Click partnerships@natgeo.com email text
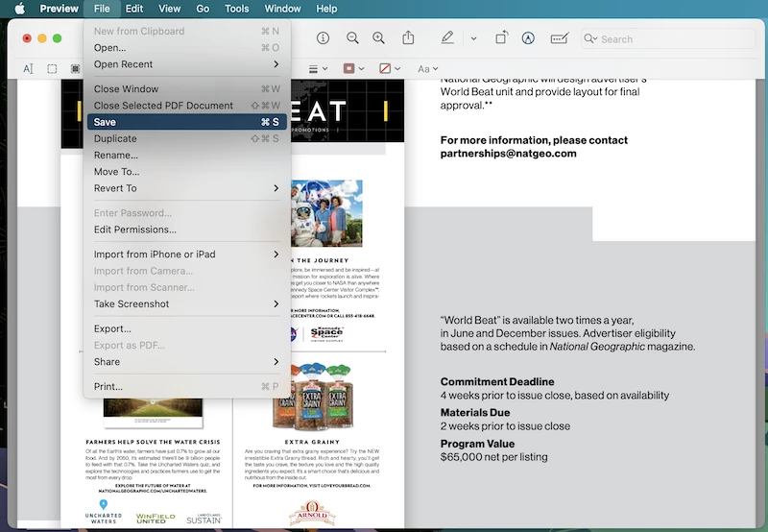Screen dimensions: 768x532 (x=509, y=154)
